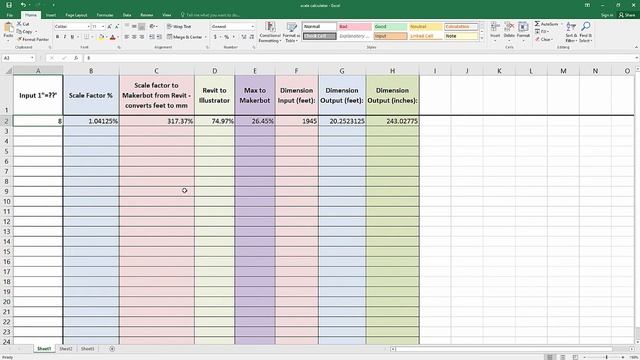Open the font color dropdown arrow
This screenshot has width=640, height=360.
click(x=118, y=37)
